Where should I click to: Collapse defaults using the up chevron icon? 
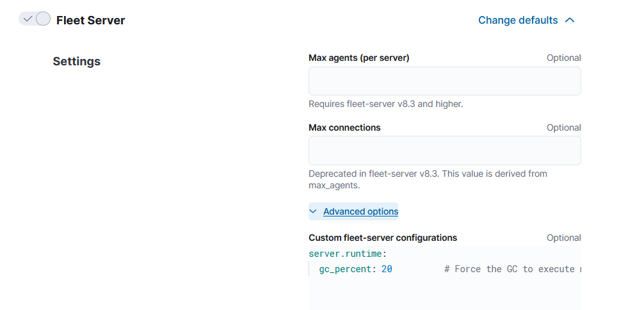[x=570, y=20]
